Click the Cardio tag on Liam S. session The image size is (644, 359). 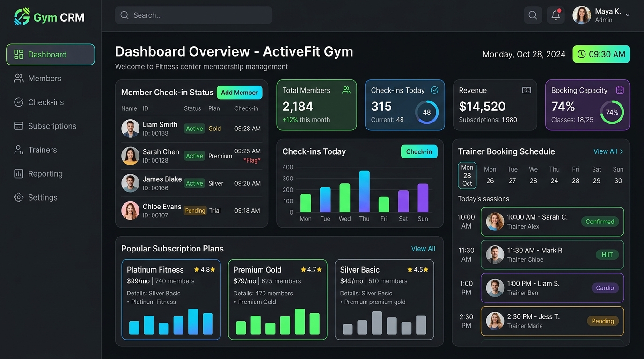click(605, 288)
